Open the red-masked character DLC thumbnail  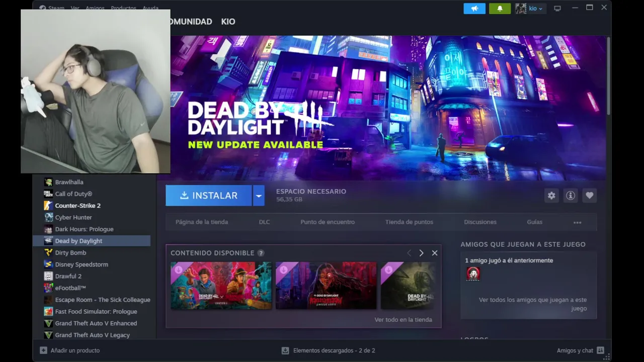point(326,285)
